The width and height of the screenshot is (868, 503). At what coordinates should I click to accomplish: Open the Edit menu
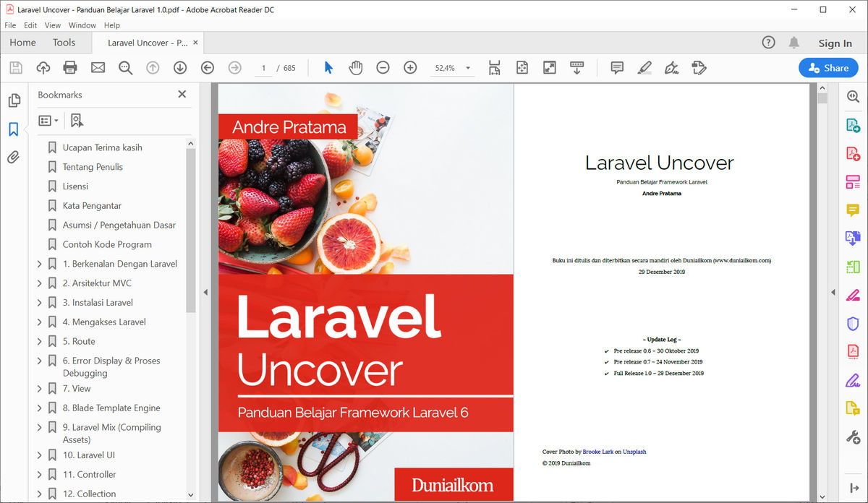point(30,25)
